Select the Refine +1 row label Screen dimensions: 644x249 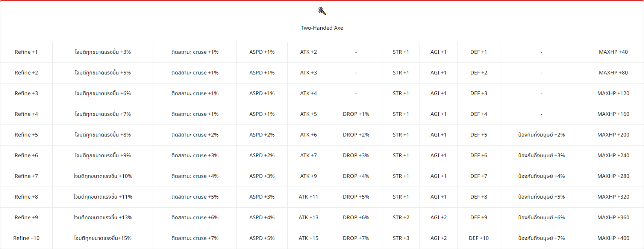click(26, 52)
